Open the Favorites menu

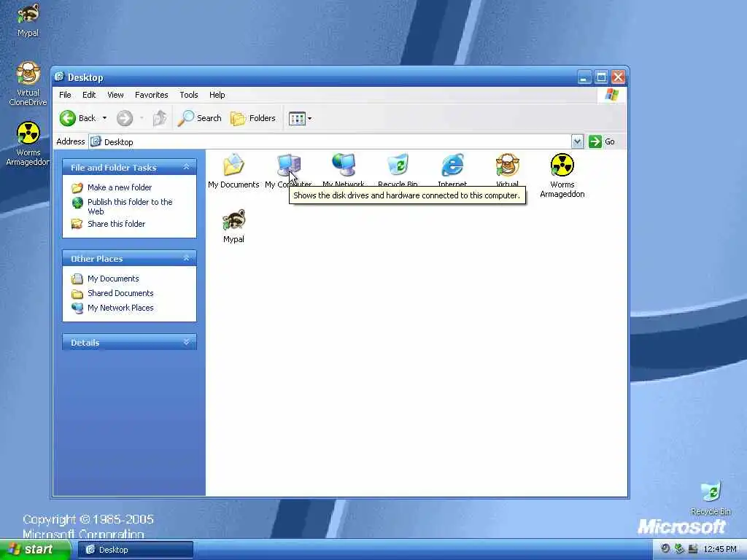[152, 95]
